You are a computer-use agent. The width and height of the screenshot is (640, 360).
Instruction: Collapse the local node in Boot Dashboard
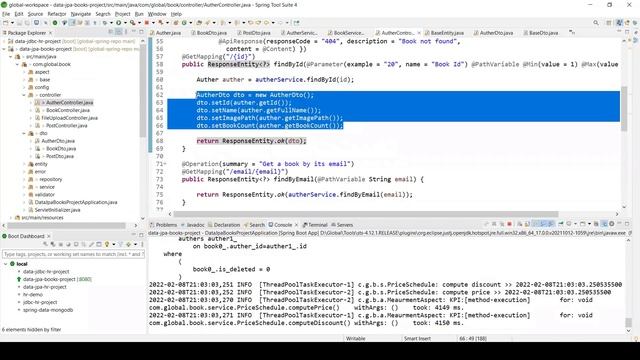click(5, 264)
